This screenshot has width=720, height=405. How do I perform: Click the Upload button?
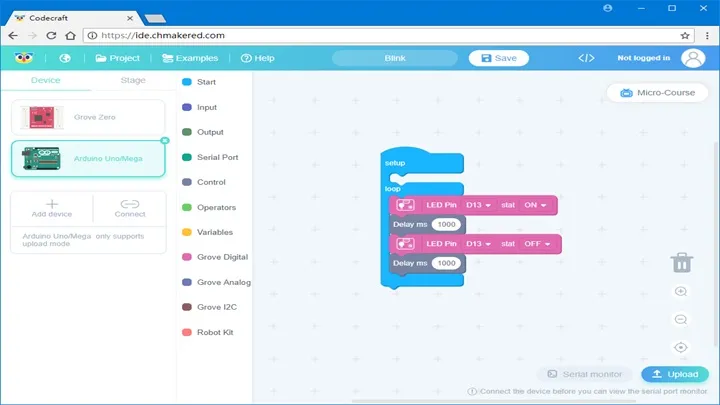coord(674,374)
